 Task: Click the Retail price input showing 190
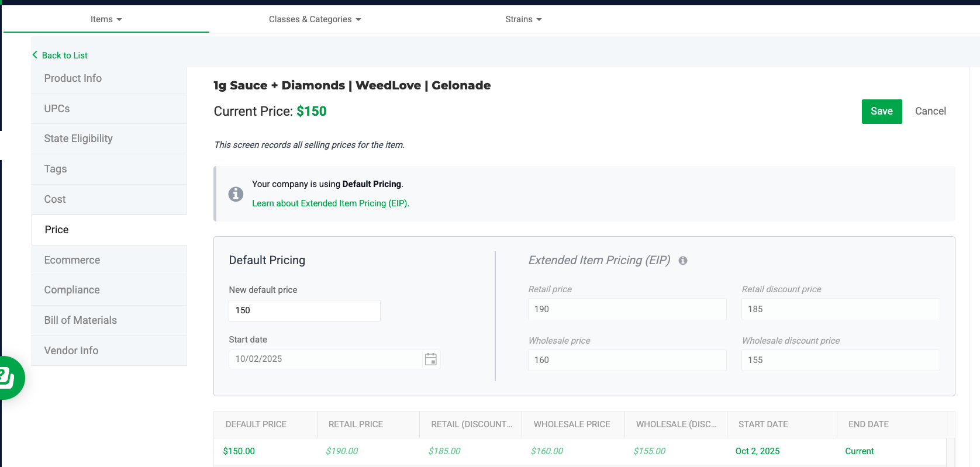[x=627, y=309]
